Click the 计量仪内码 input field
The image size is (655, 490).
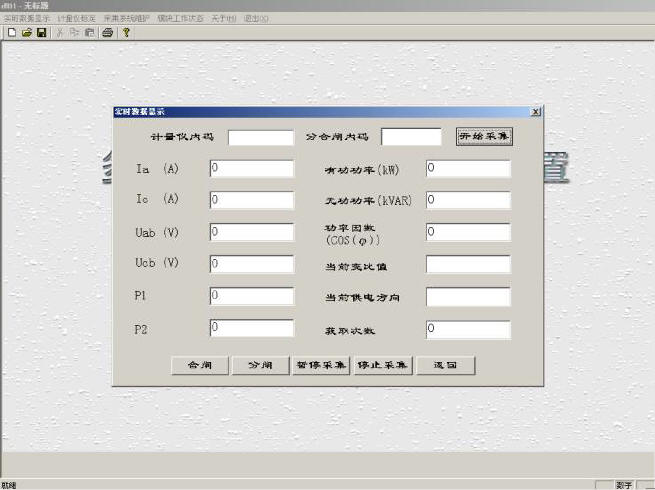coord(261,137)
